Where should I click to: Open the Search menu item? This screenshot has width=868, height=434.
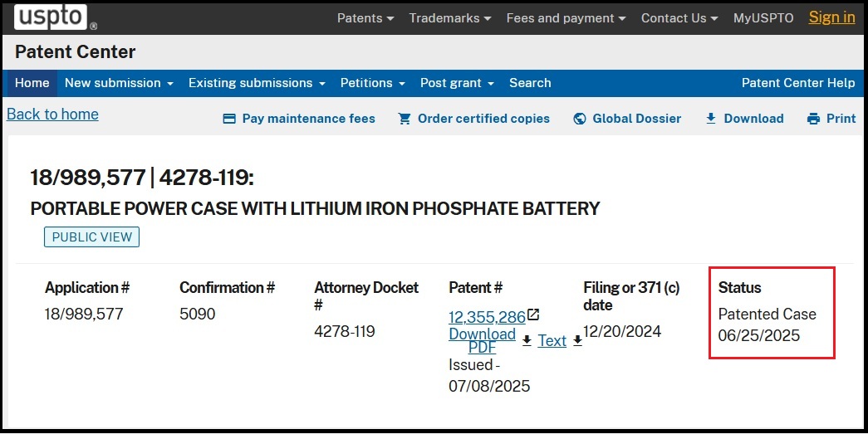click(530, 83)
